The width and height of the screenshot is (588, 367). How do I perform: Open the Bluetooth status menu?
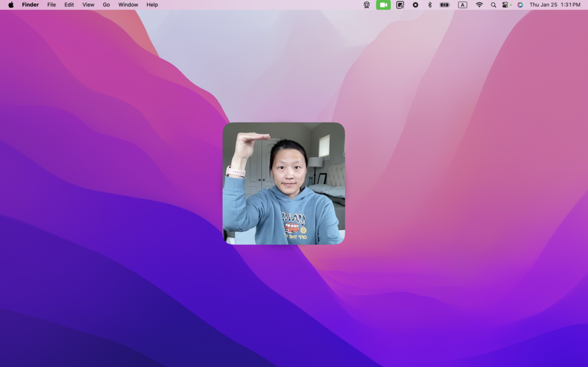[x=430, y=5]
